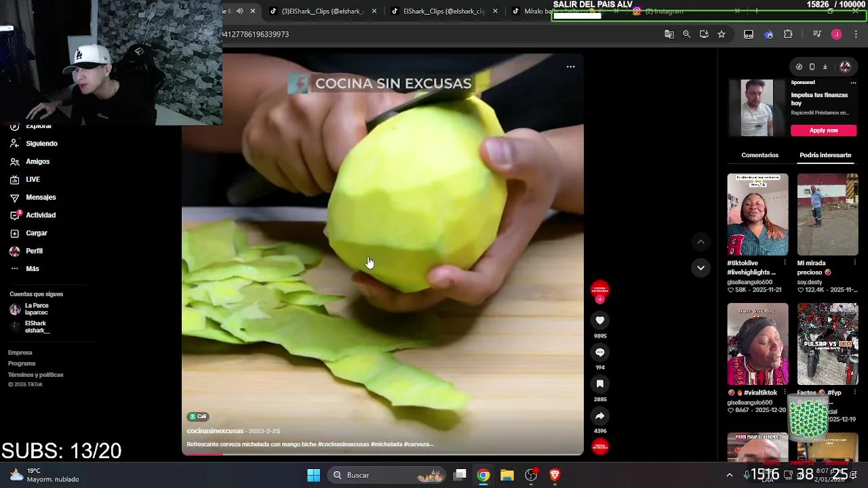Viewport: 868px width, 488px height.
Task: Open profile avatar in top-right pill
Action: 845,66
